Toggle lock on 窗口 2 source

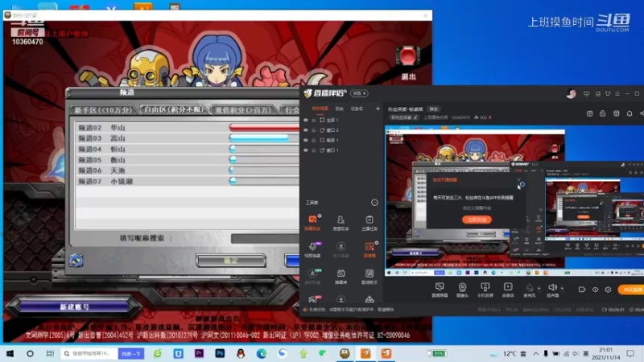[x=314, y=130]
